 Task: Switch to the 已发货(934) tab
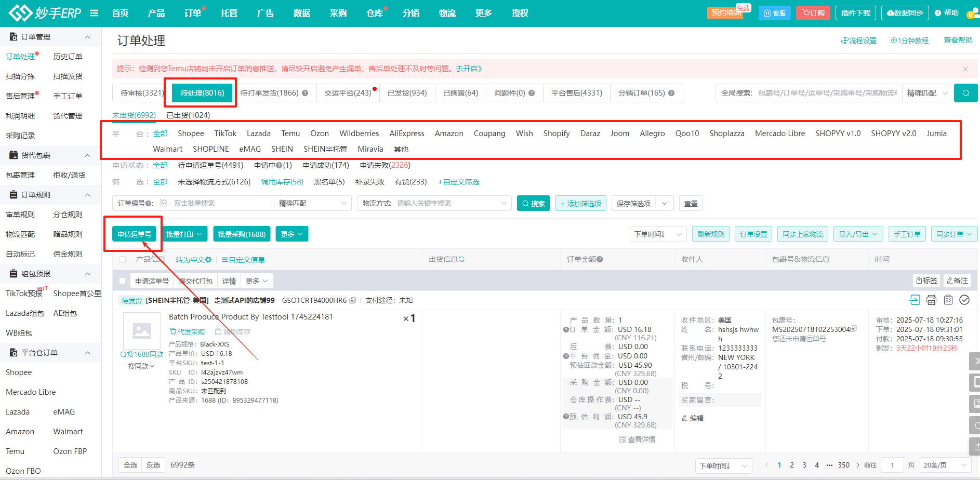pyautogui.click(x=407, y=93)
